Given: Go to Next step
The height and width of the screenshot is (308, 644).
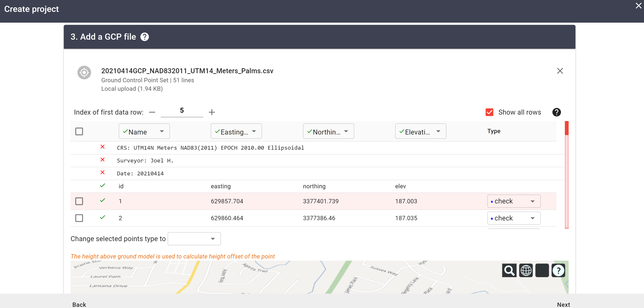Looking at the screenshot, I should click(563, 304).
